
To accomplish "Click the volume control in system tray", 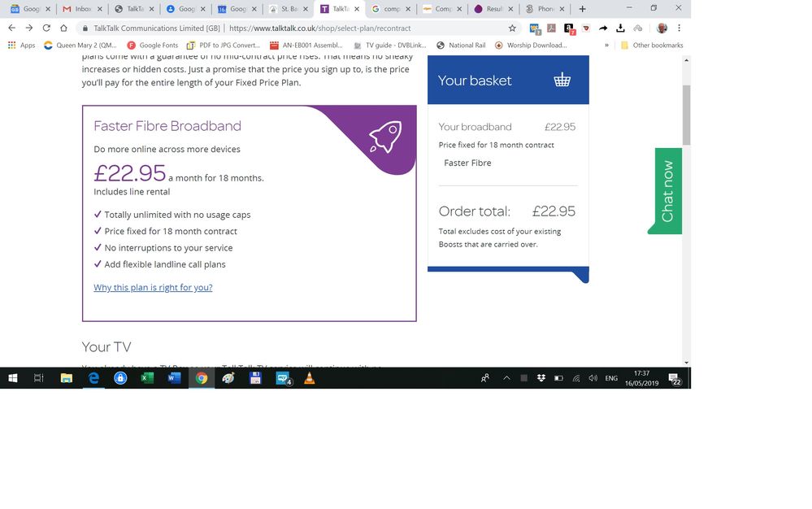I will [593, 378].
